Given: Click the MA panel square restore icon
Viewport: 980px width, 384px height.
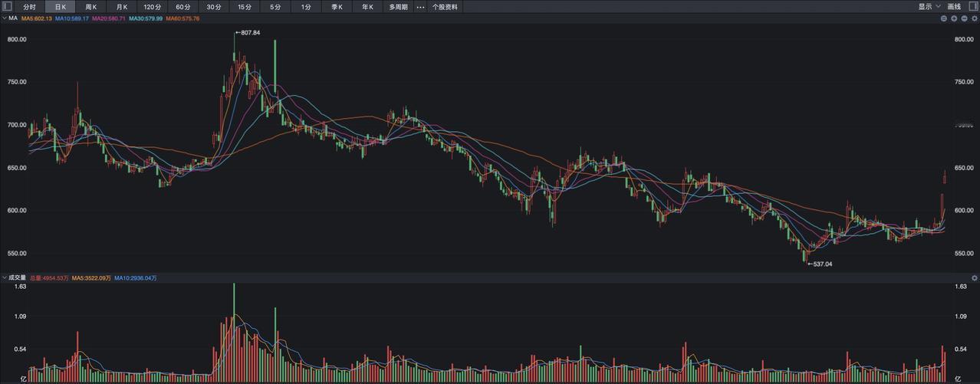Looking at the screenshot, I should pyautogui.click(x=944, y=18).
